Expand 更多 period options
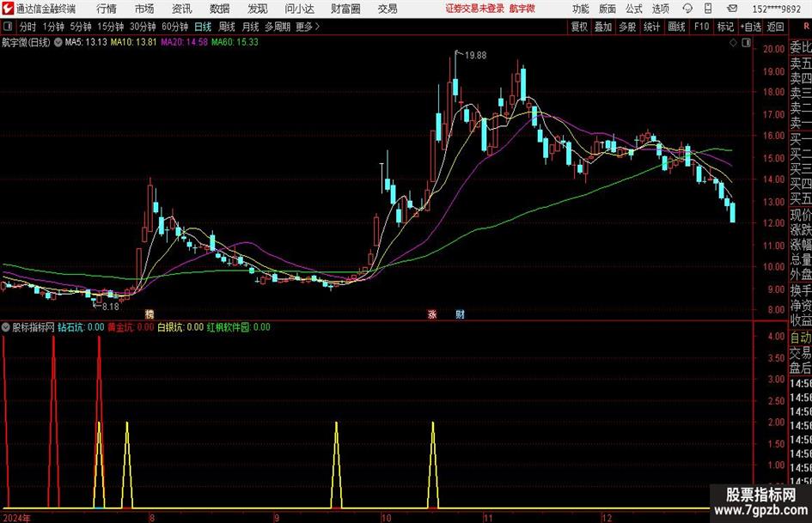 tap(308, 27)
